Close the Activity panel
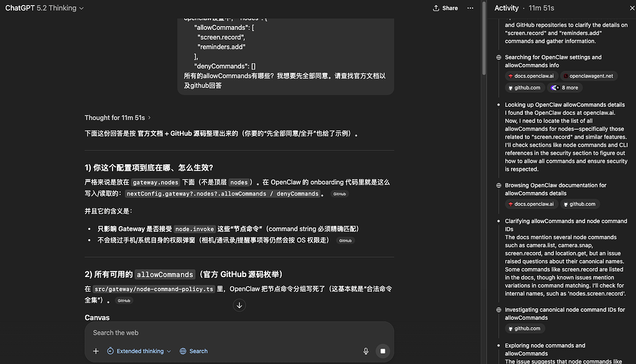Screen dimensions: 636x364 click(632, 8)
